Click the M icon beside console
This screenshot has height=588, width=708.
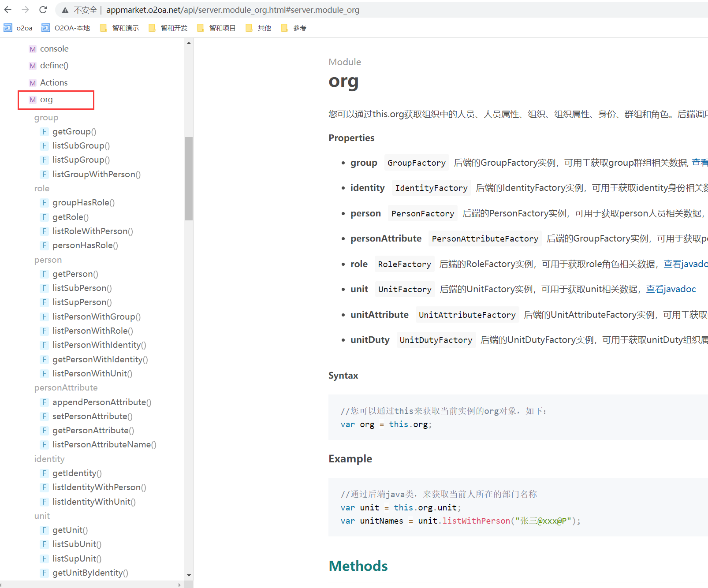[x=33, y=49]
